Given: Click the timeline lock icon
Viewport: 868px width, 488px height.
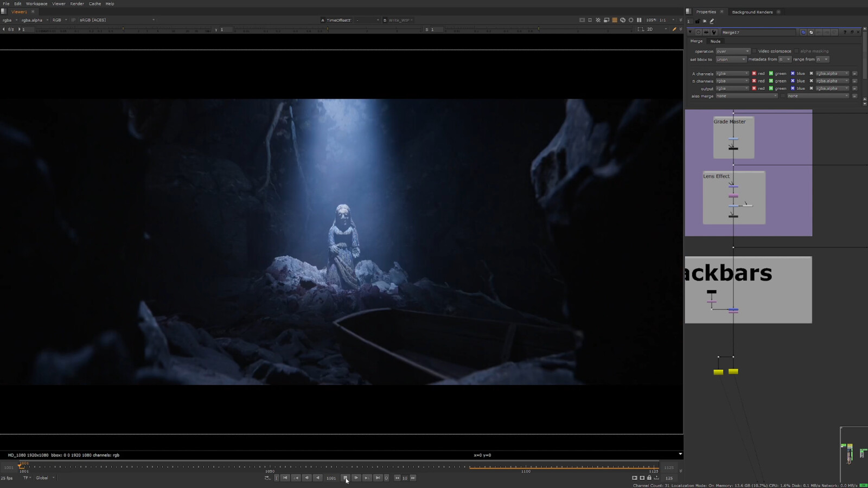Looking at the screenshot, I should click(x=649, y=478).
